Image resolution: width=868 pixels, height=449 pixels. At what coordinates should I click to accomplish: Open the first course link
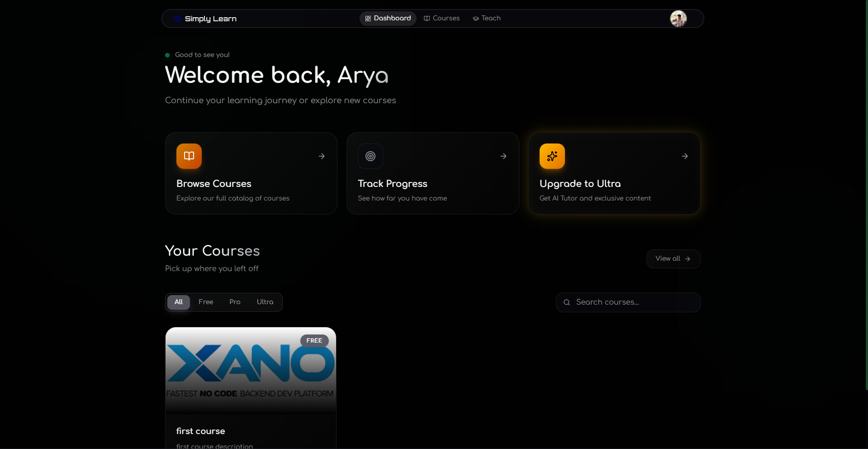tap(200, 431)
